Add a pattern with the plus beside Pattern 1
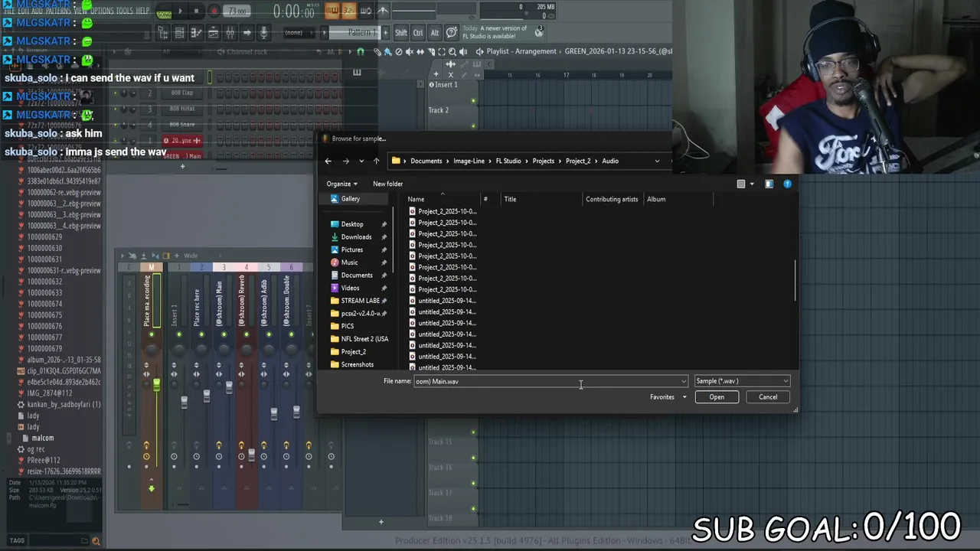 [386, 32]
